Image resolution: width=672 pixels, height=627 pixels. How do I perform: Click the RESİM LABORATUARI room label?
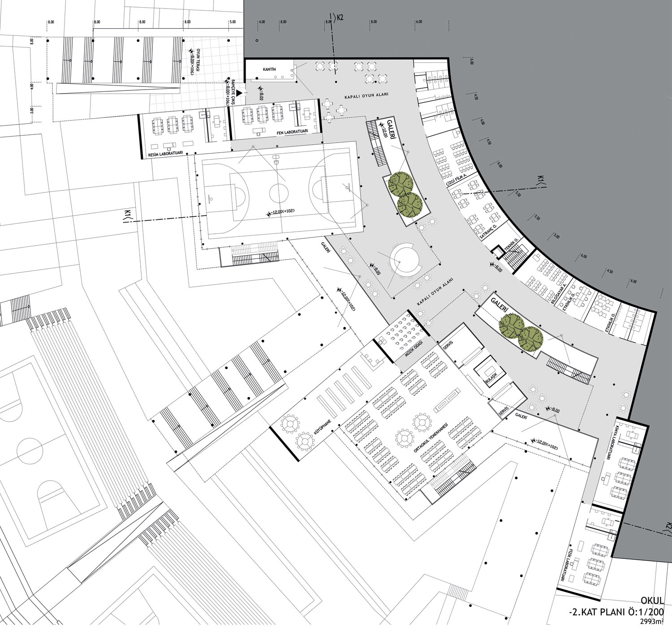165,155
